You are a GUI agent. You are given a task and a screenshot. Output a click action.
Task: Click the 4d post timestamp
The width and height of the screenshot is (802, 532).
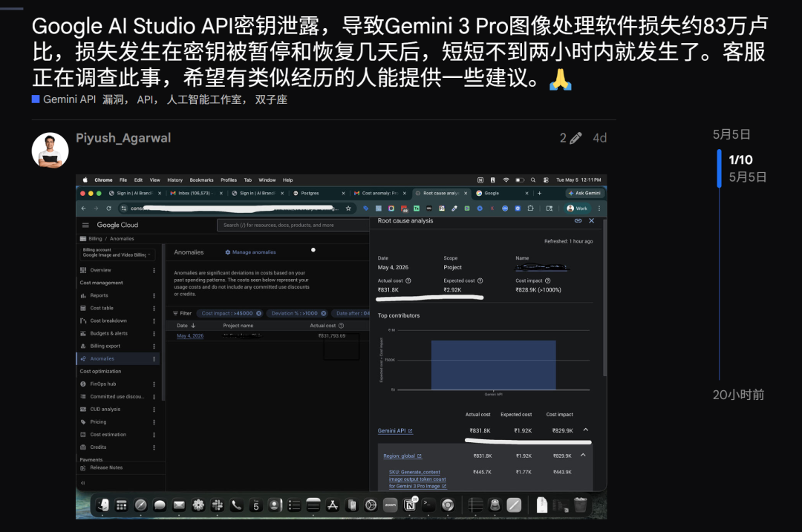pos(599,138)
